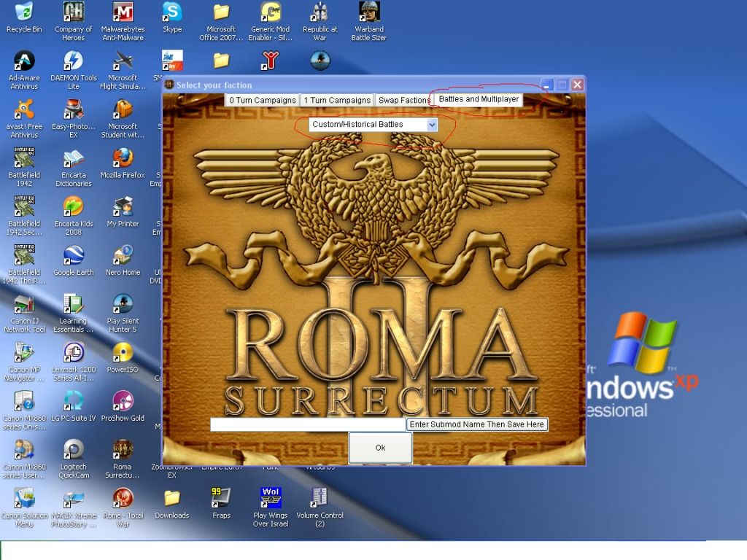Go to Battles and Multiplayer tab
The image size is (747, 560).
click(479, 99)
